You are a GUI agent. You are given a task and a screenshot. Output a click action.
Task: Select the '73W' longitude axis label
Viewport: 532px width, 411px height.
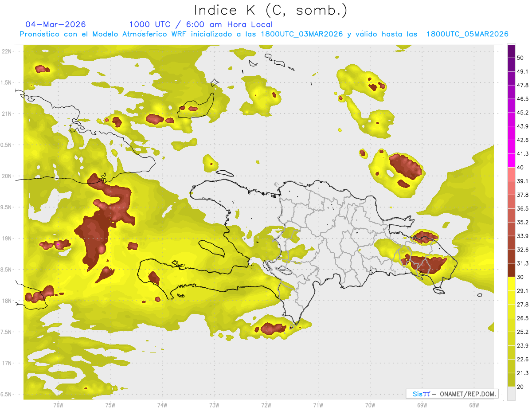[214, 405]
